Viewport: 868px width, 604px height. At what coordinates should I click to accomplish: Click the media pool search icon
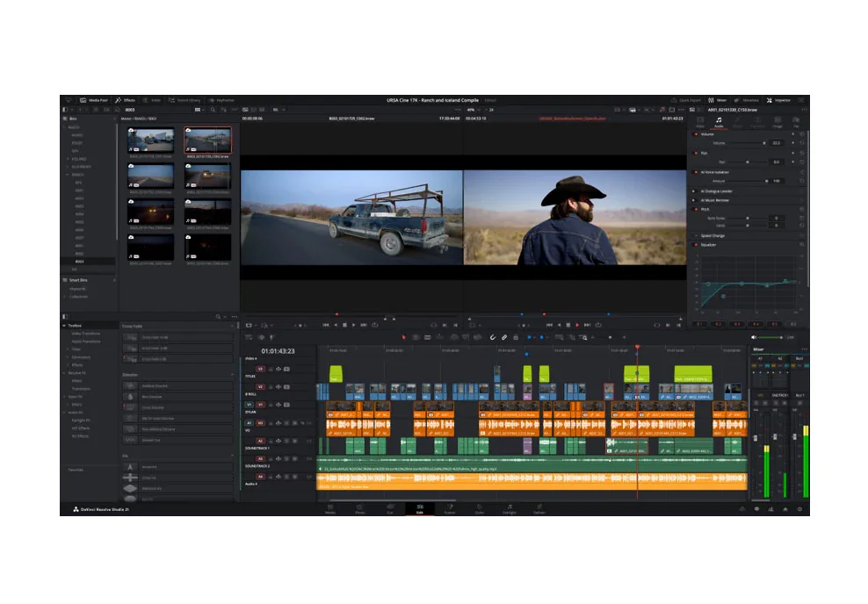pyautogui.click(x=213, y=110)
